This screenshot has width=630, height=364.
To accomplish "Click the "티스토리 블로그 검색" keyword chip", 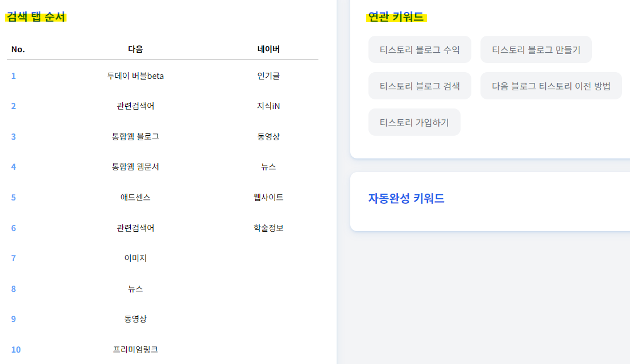I will point(420,85).
